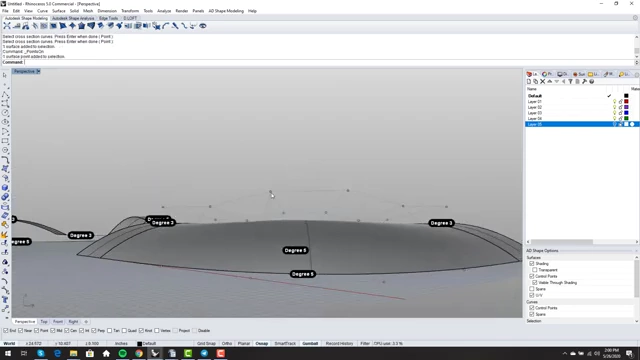The width and height of the screenshot is (640, 360).
Task: Toggle the Mid osnap checkbox
Action: click(53, 331)
